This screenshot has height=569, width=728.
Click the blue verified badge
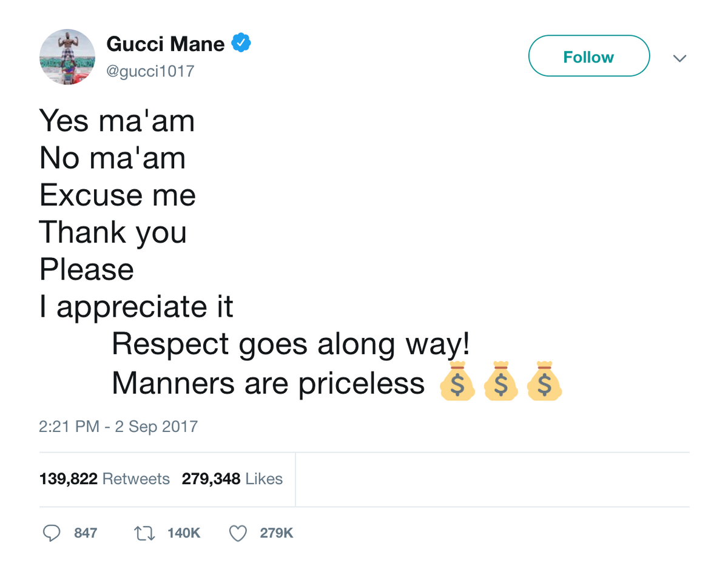pos(243,44)
